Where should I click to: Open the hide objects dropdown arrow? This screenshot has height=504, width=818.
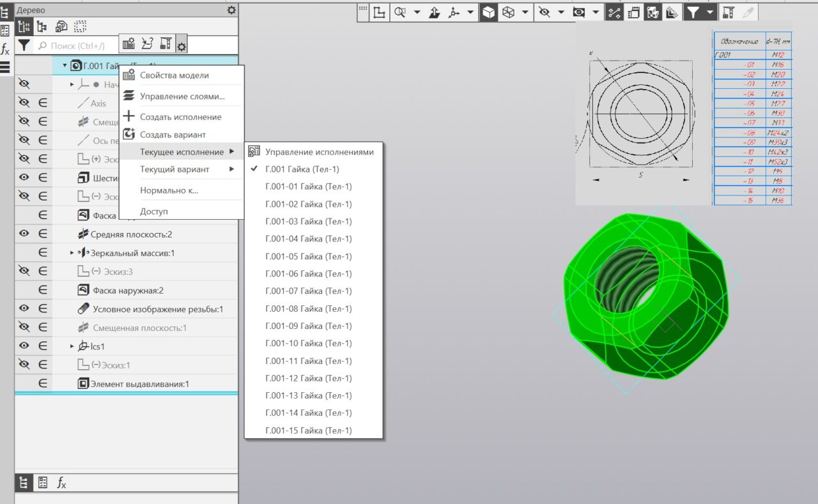click(x=560, y=12)
